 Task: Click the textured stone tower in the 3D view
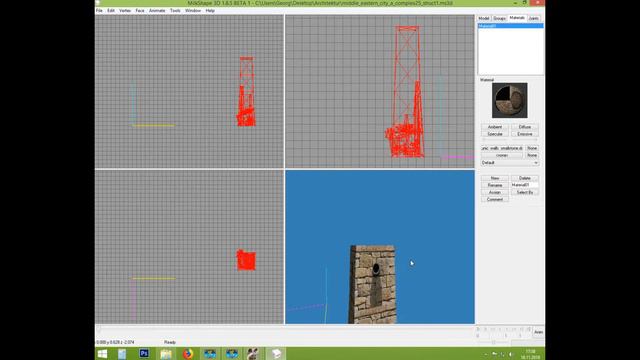tap(373, 284)
